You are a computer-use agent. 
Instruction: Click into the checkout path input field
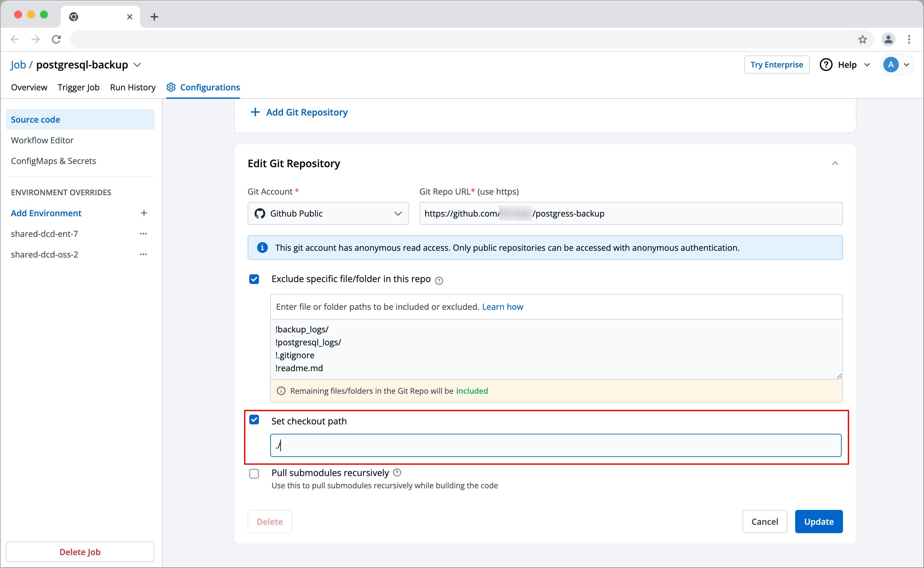coord(555,446)
